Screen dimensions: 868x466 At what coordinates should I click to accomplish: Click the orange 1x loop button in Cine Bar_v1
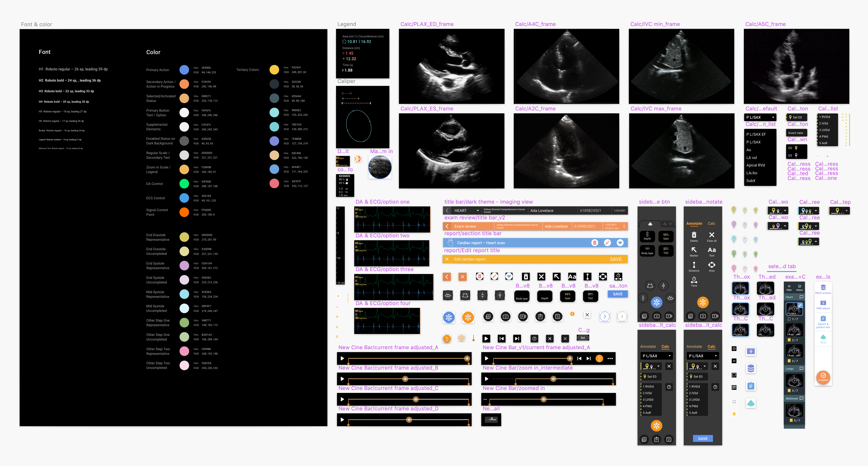coord(599,358)
